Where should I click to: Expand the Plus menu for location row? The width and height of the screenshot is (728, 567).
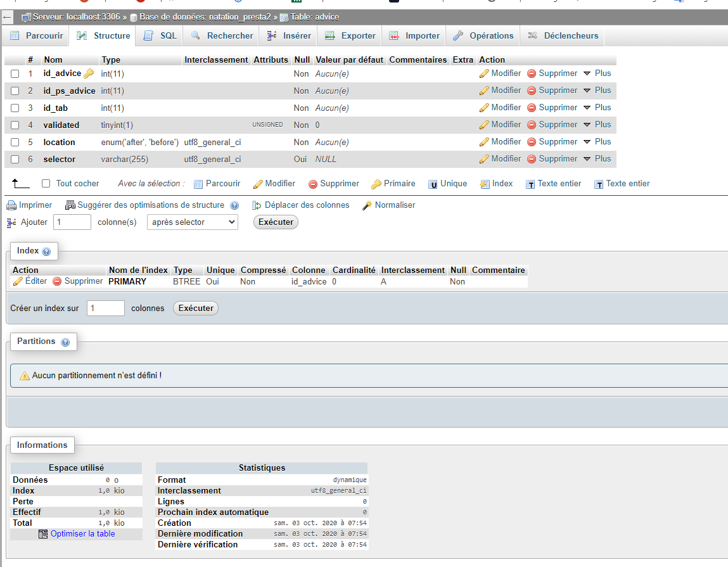click(597, 142)
